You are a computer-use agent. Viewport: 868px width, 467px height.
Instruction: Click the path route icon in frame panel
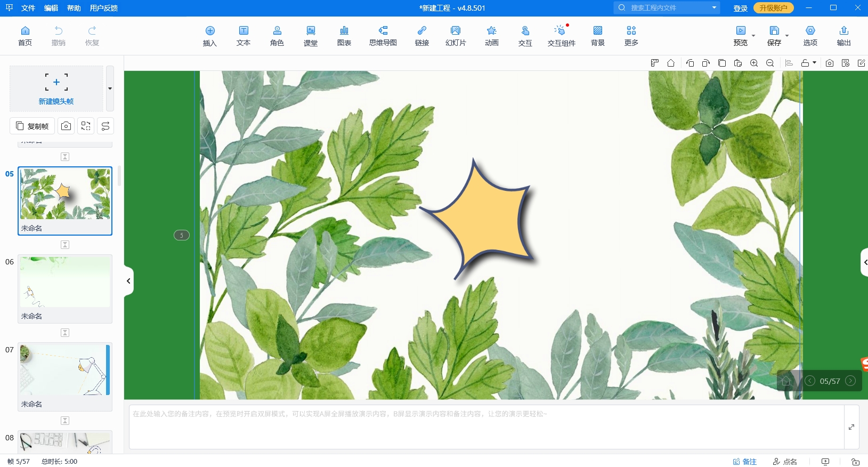pyautogui.click(x=106, y=126)
